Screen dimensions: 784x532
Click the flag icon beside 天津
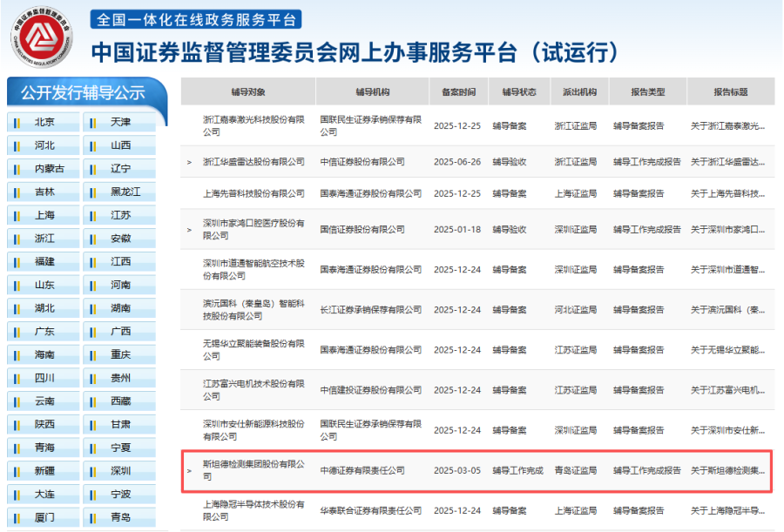pos(92,122)
